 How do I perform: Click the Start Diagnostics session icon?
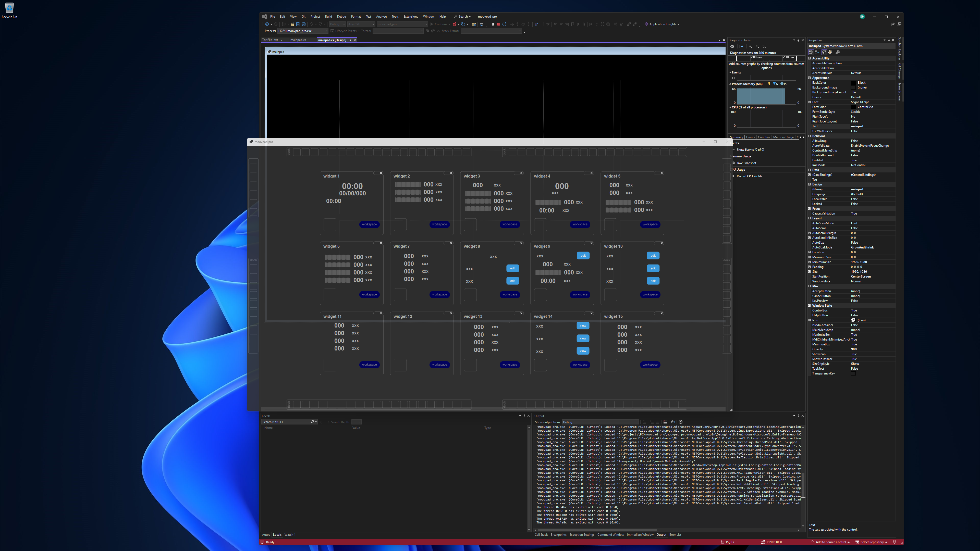click(x=740, y=47)
